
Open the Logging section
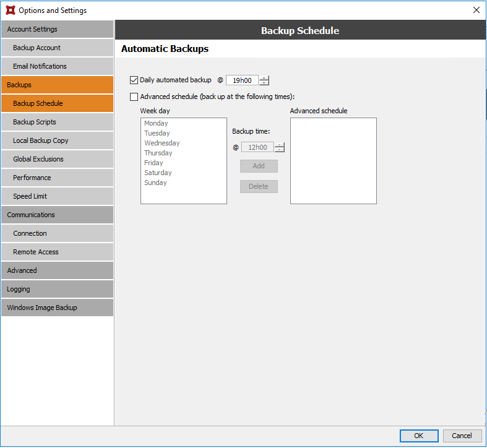(57, 289)
